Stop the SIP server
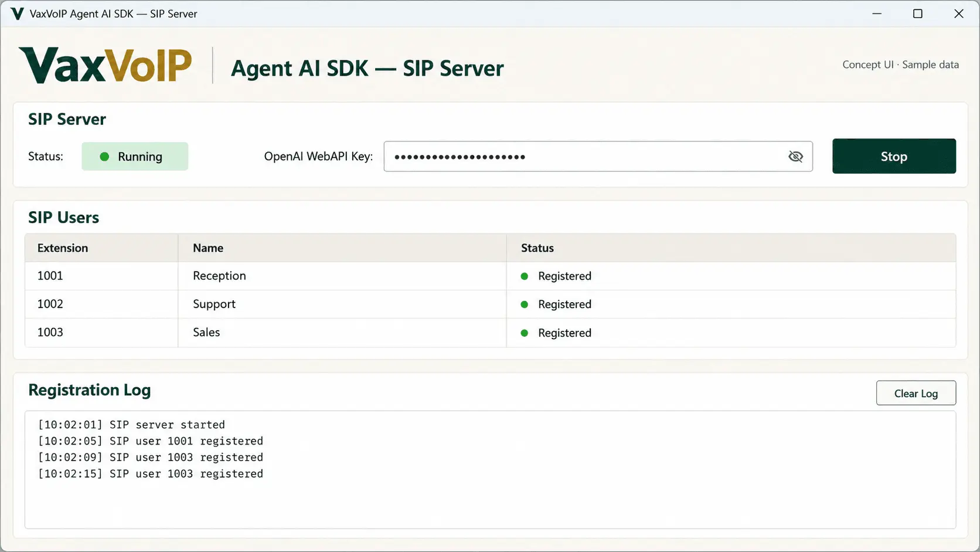This screenshot has height=552, width=980. click(x=894, y=156)
